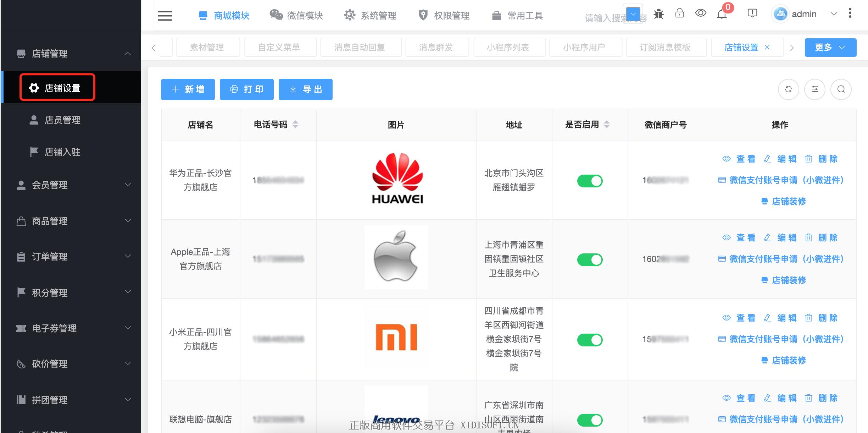The image size is (868, 433).
Task: Open 系统管理 top menu
Action: click(x=370, y=16)
